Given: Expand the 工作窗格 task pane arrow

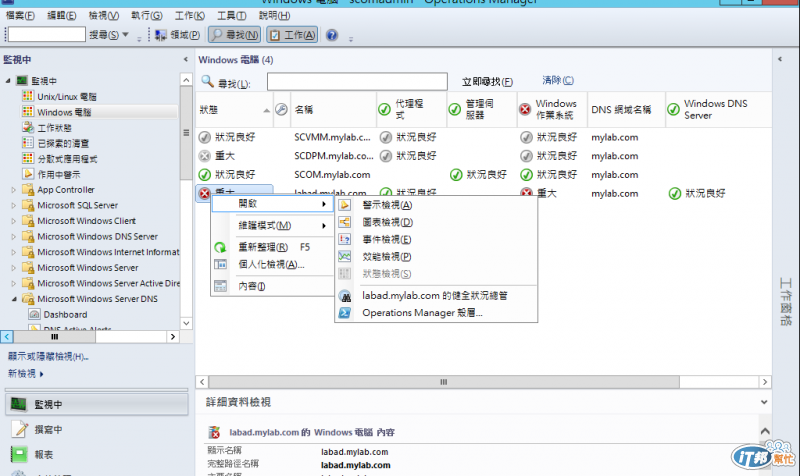Looking at the screenshot, I should pyautogui.click(x=780, y=60).
